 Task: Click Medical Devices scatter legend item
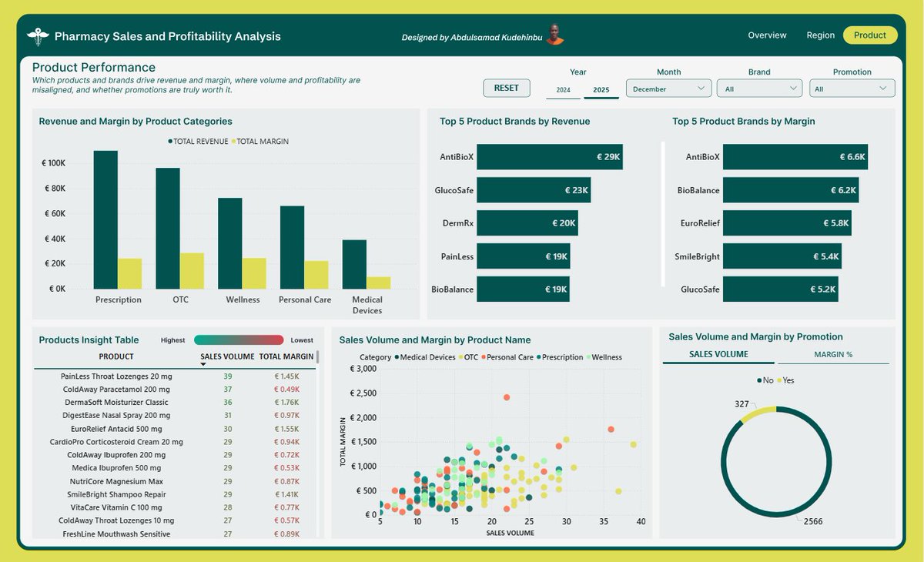coord(426,357)
